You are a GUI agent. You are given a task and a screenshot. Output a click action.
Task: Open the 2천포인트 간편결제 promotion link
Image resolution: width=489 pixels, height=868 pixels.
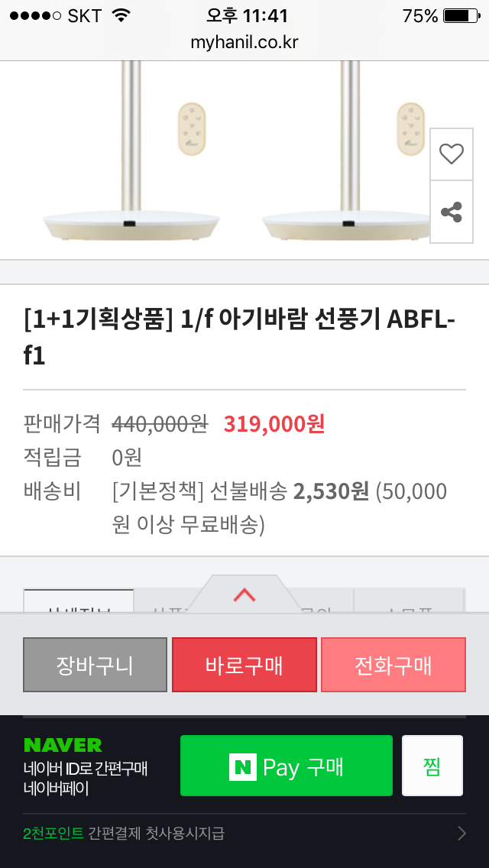[x=124, y=833]
